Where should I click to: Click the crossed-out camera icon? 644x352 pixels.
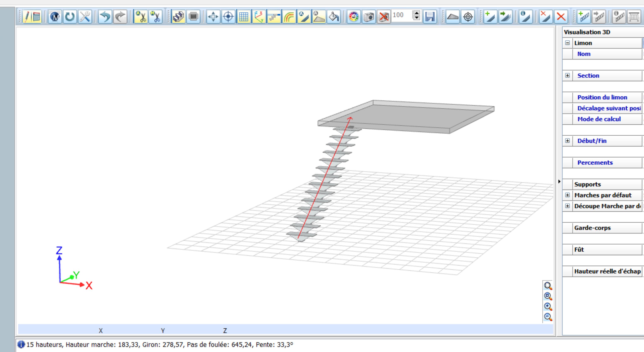384,17
